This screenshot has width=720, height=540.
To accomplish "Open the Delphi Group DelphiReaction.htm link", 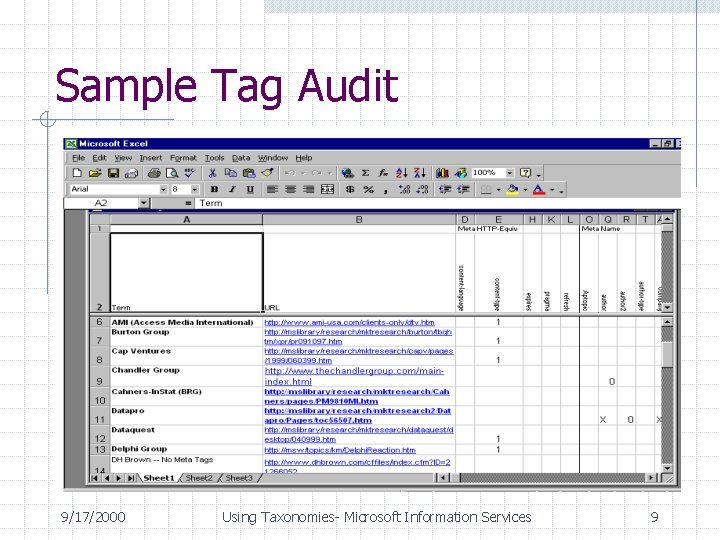I will 340,450.
